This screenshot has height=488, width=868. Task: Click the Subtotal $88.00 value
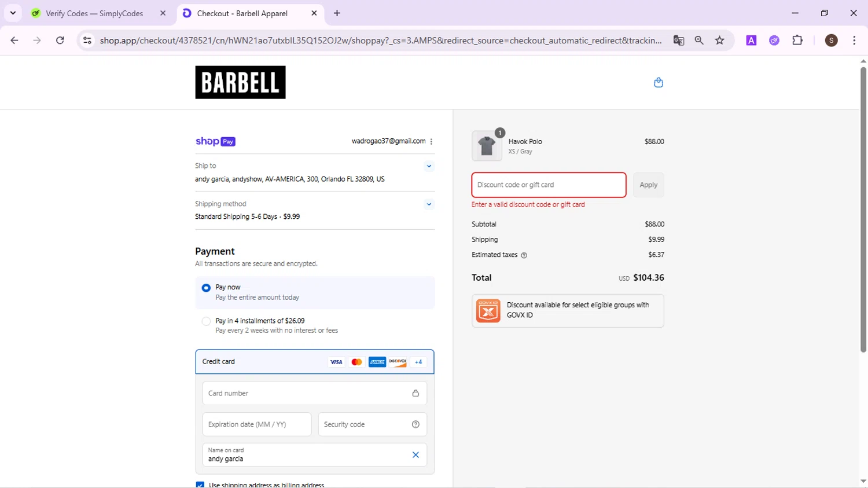[x=654, y=224]
